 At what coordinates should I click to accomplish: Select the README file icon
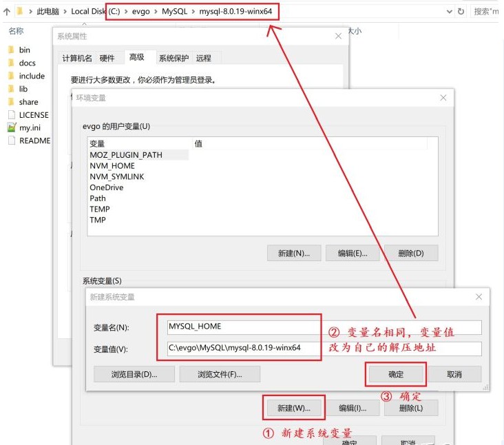12,141
